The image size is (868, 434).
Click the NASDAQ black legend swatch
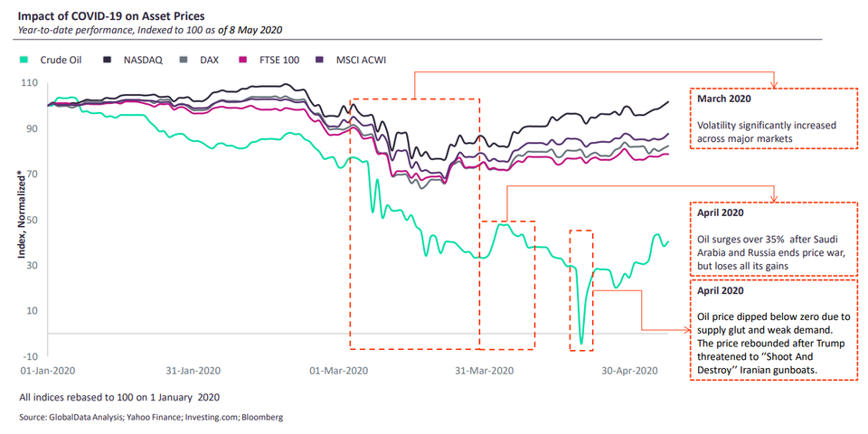coord(108,60)
